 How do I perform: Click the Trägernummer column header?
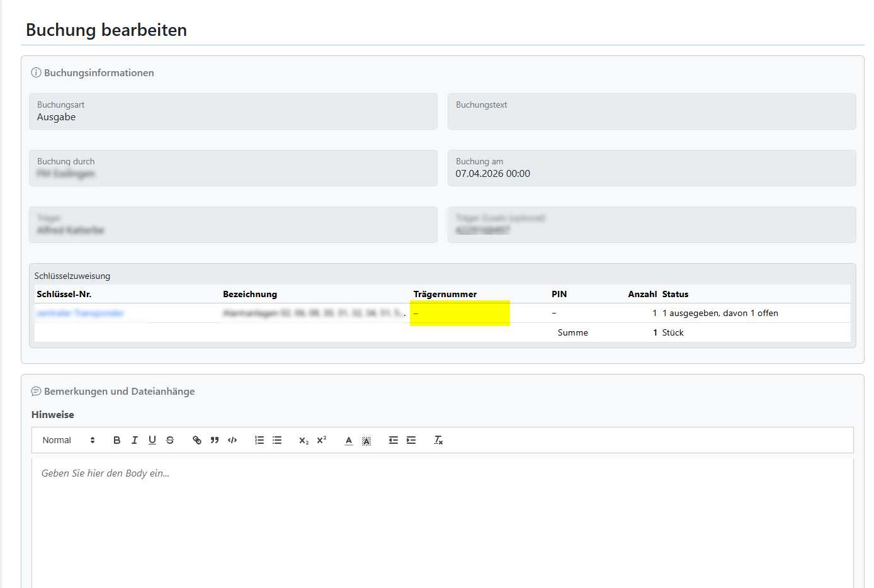click(x=445, y=294)
